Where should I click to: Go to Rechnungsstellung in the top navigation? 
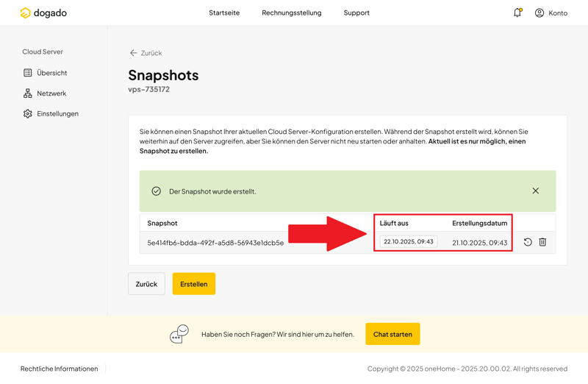click(x=291, y=13)
